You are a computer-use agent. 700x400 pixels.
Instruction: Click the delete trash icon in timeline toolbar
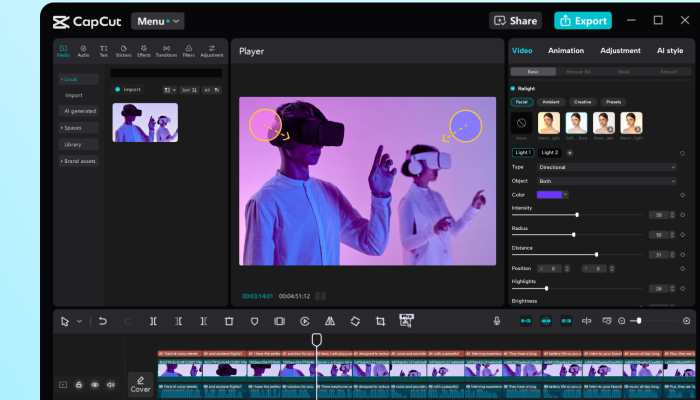(x=229, y=321)
